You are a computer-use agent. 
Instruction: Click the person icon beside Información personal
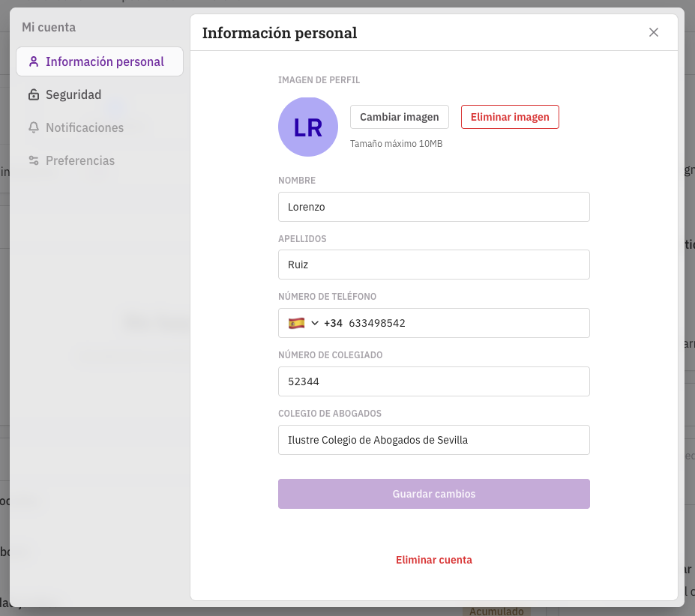coord(33,61)
